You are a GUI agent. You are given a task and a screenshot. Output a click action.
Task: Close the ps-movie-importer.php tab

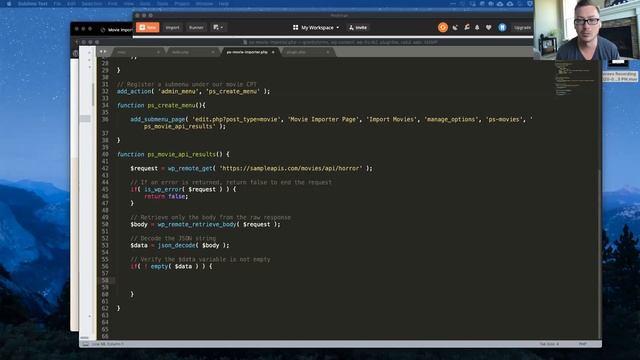click(273, 52)
